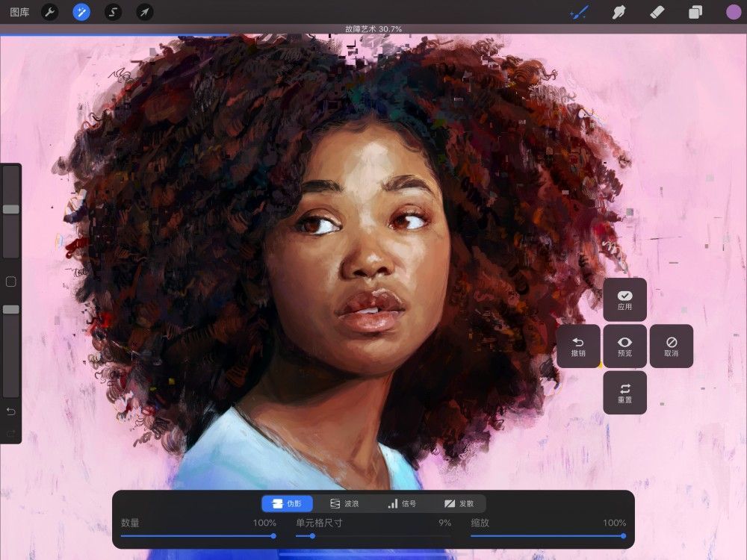Switch to the 波浪 wave tab

tap(345, 503)
